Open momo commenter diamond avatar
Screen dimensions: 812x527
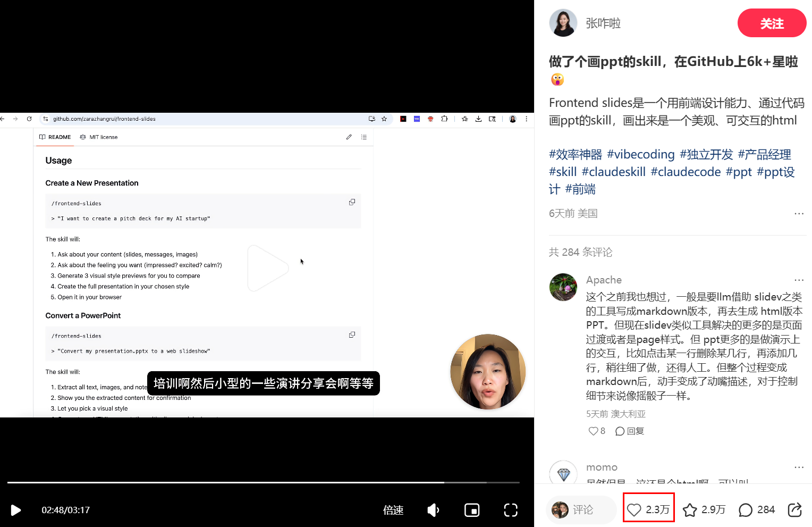tap(563, 472)
